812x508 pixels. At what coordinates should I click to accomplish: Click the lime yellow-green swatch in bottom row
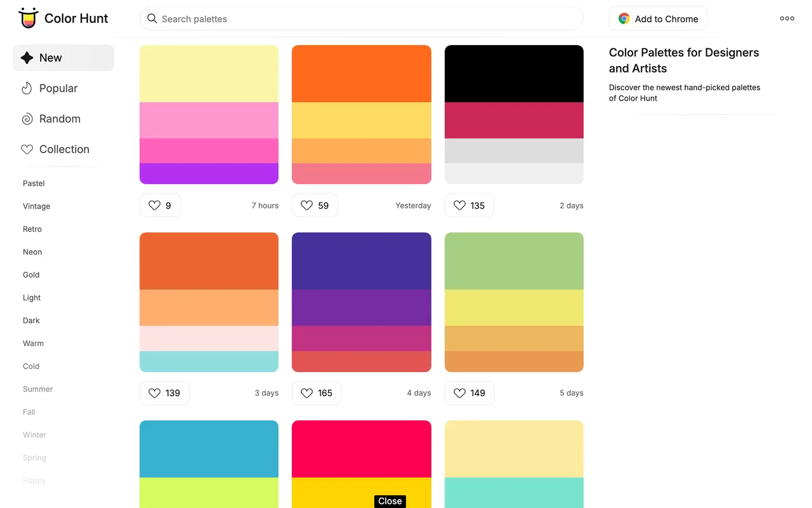coord(209,493)
